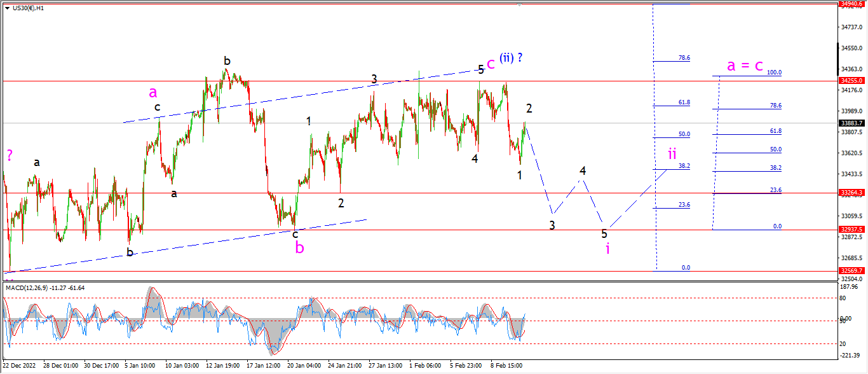Screen dimensions: 868x374
Task: Select the 33264.3 price level tag
Action: coord(851,192)
